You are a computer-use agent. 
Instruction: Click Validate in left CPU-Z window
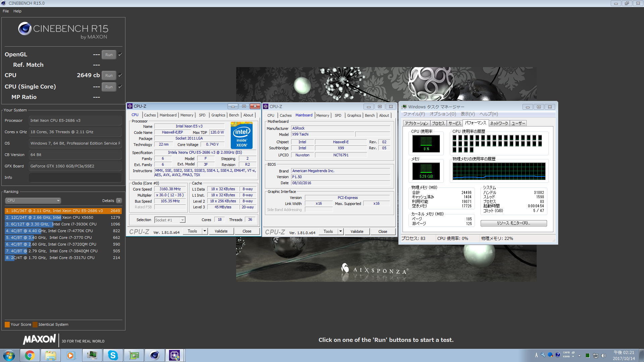pos(221,231)
